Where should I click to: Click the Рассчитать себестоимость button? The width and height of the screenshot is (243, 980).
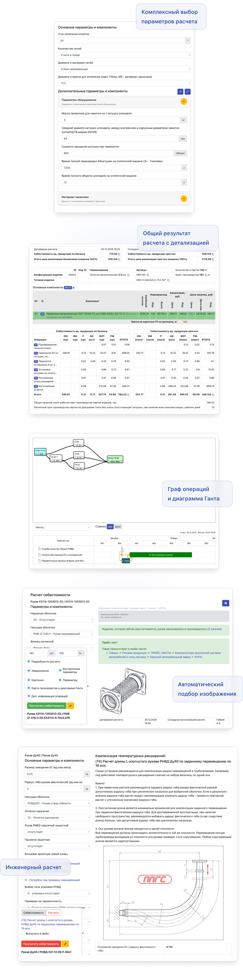click(47, 706)
